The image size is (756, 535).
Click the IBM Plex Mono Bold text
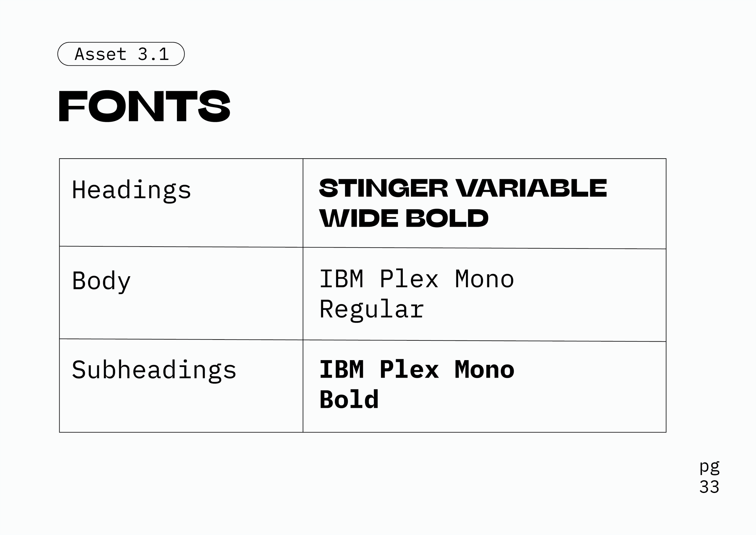click(x=417, y=384)
